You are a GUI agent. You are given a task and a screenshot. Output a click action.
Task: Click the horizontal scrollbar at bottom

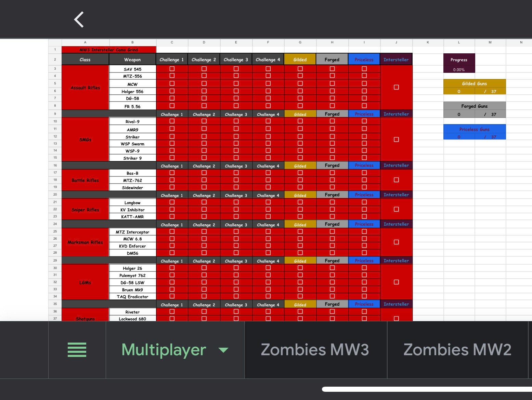coord(427,389)
